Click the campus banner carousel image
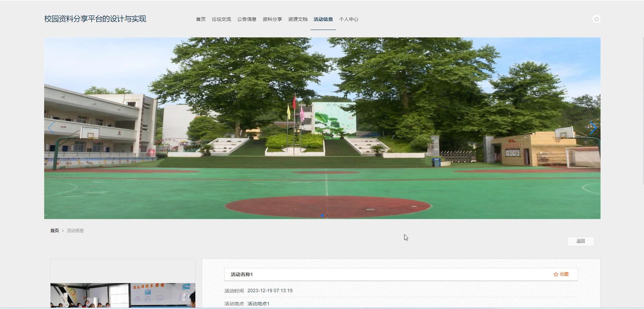This screenshot has height=309, width=644. click(322, 128)
